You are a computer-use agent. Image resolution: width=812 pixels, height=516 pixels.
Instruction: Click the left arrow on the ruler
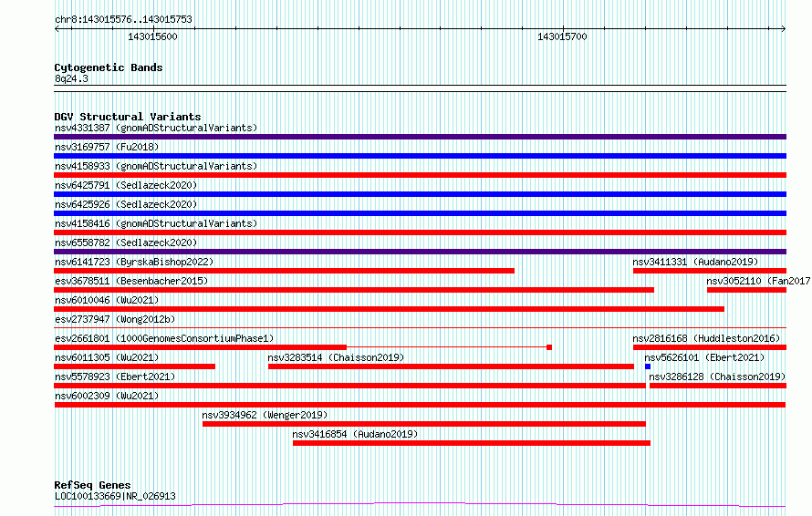[x=57, y=28]
